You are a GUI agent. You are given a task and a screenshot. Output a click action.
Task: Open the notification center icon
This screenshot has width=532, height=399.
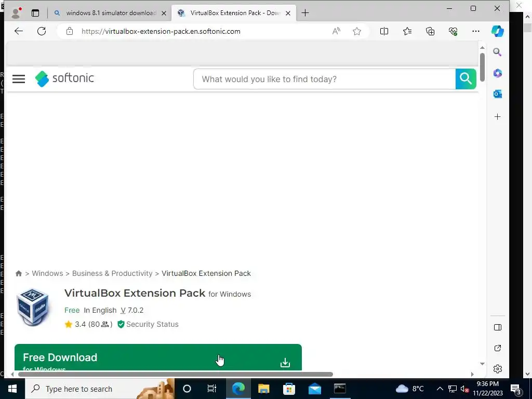coord(516,389)
